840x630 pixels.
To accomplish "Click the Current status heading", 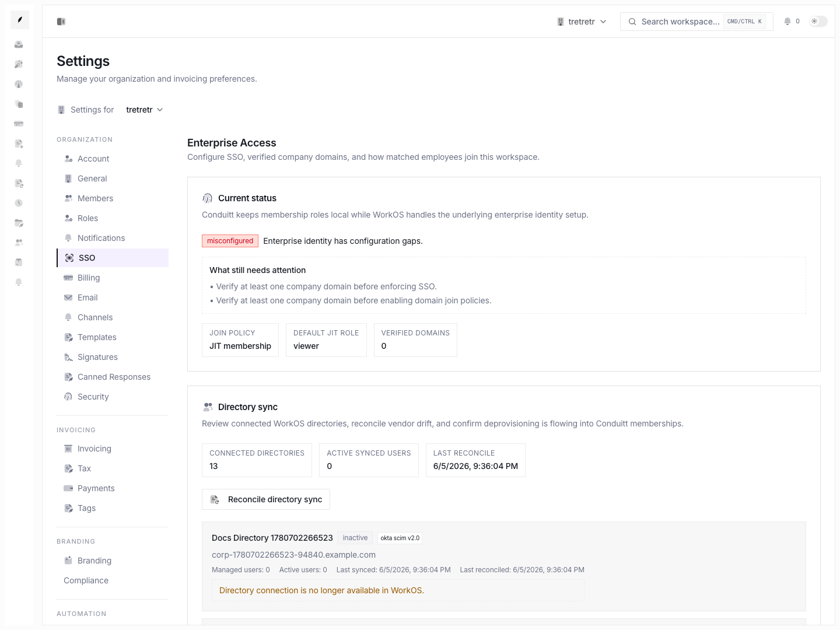I will pyautogui.click(x=247, y=198).
